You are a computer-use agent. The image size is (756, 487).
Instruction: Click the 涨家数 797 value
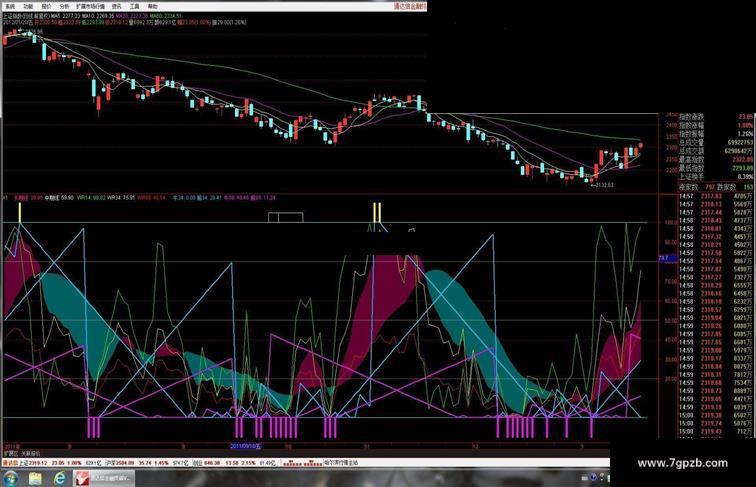click(710, 187)
